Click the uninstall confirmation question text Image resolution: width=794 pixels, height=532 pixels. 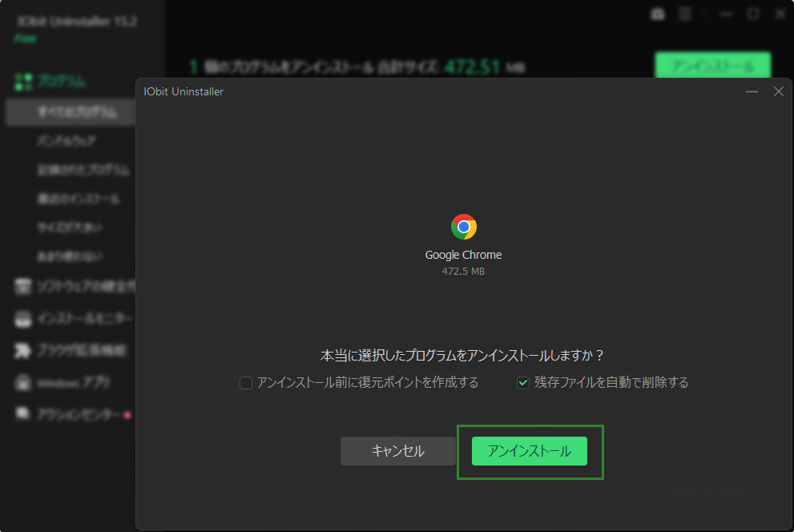coord(462,356)
